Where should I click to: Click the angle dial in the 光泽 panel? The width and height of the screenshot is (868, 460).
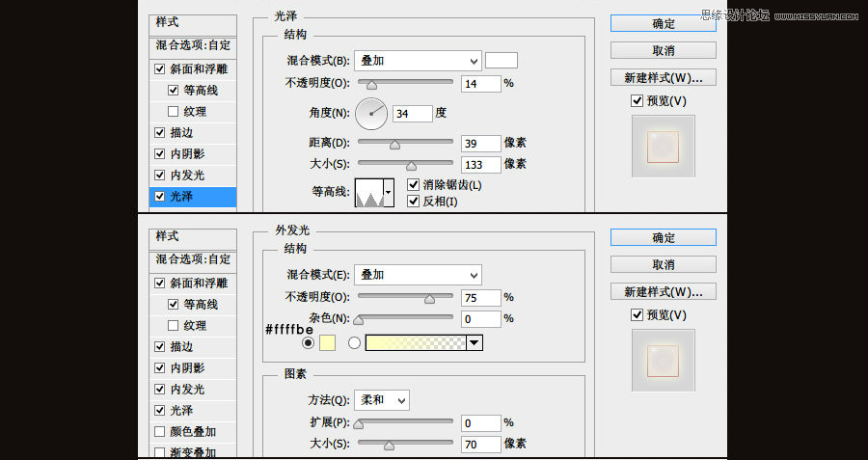(370, 114)
